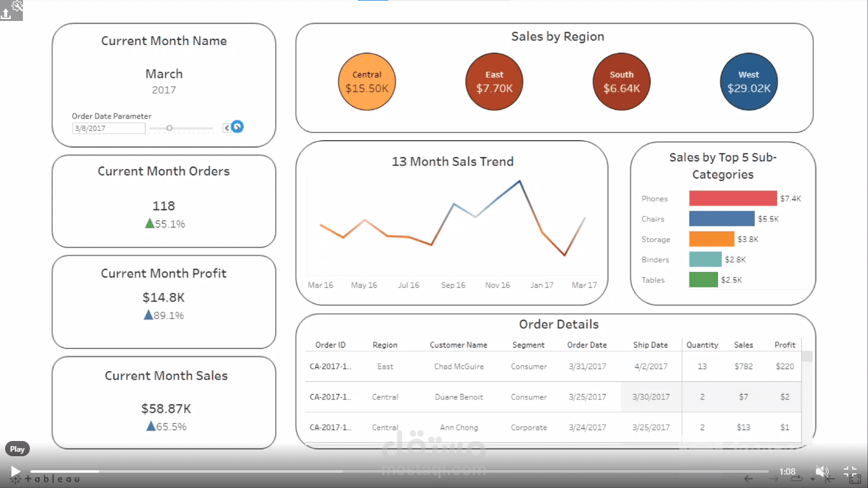Click the Current Month Orders value 118
Image resolution: width=868 pixels, height=488 pixels.
click(164, 206)
